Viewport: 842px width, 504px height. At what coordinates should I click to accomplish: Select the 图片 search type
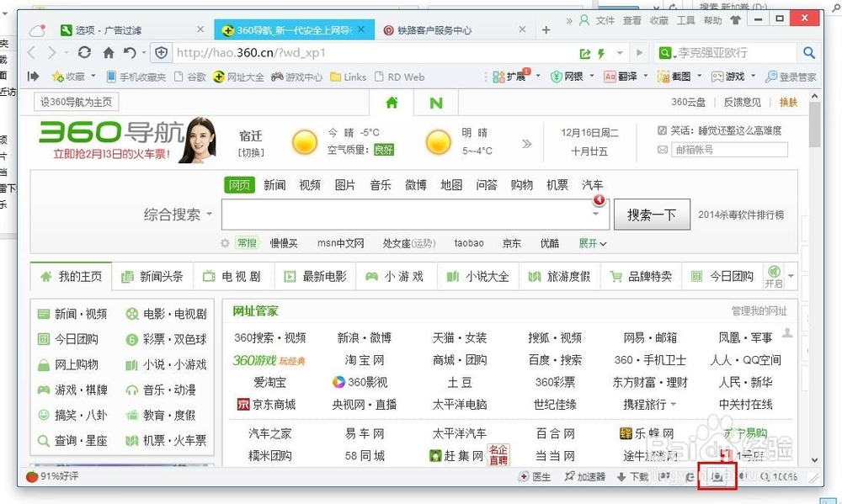tap(345, 184)
